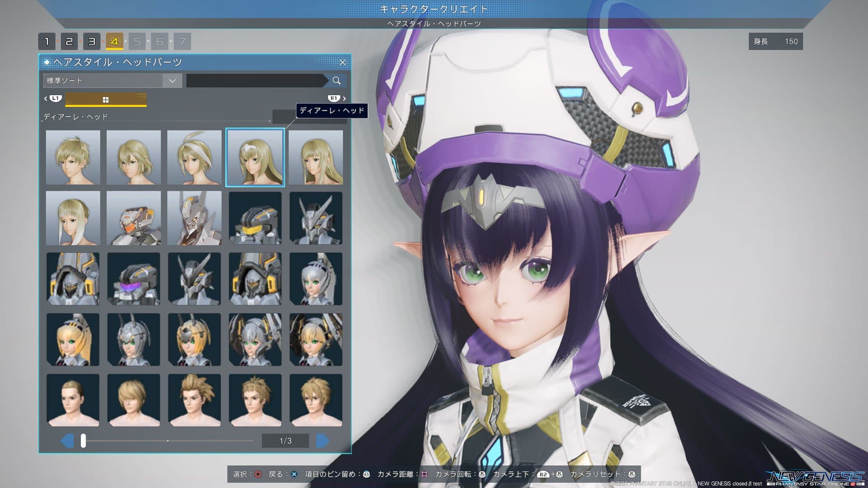Click the L1 previous category arrow

pyautogui.click(x=53, y=99)
